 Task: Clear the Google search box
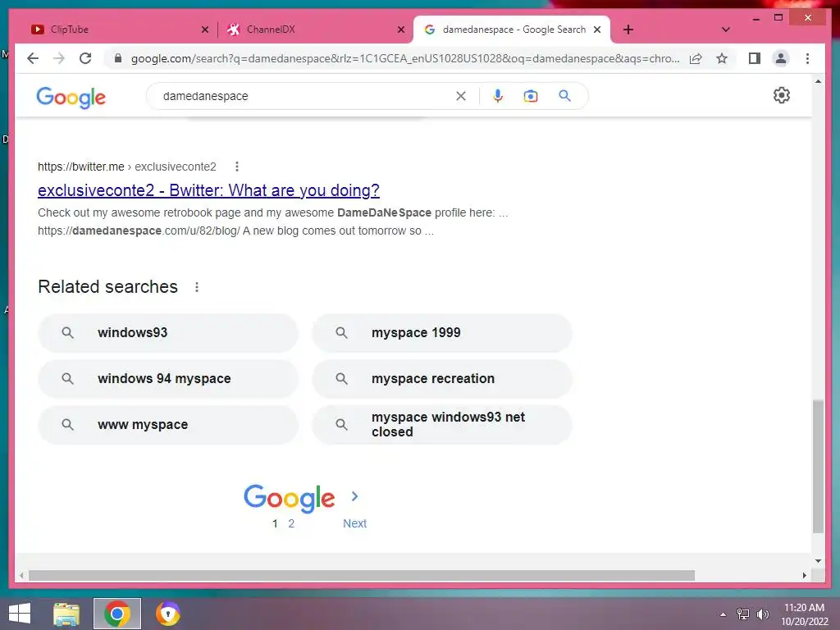461,96
